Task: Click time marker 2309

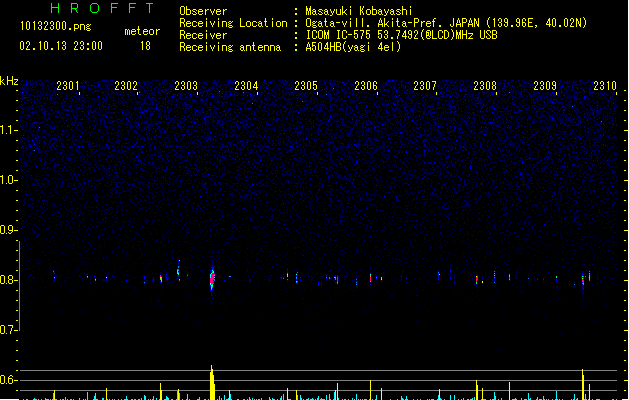Action: (x=545, y=86)
